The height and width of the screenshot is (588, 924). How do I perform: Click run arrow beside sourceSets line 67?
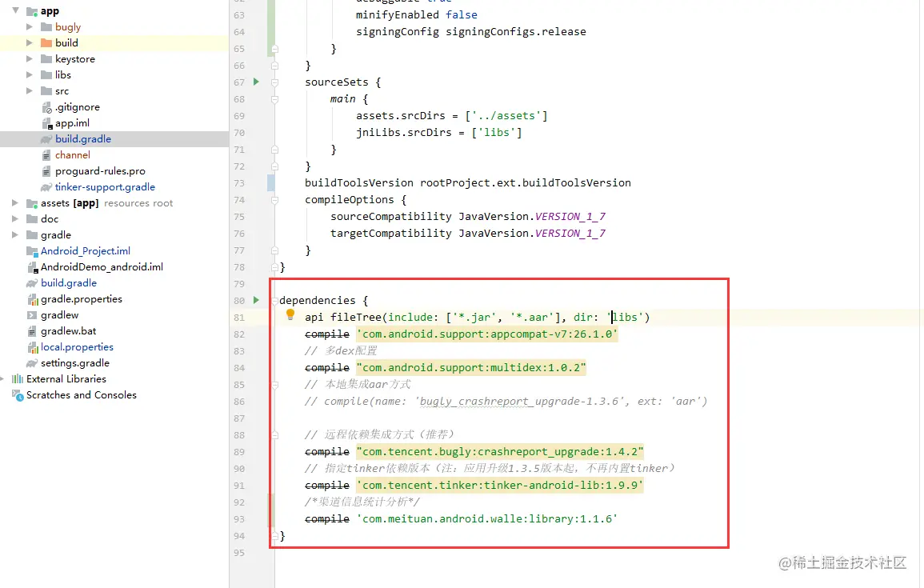pyautogui.click(x=256, y=82)
